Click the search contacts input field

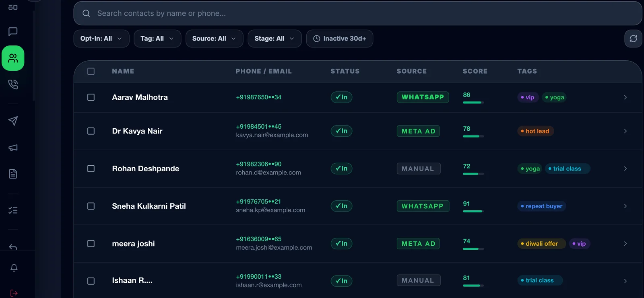pos(358,13)
